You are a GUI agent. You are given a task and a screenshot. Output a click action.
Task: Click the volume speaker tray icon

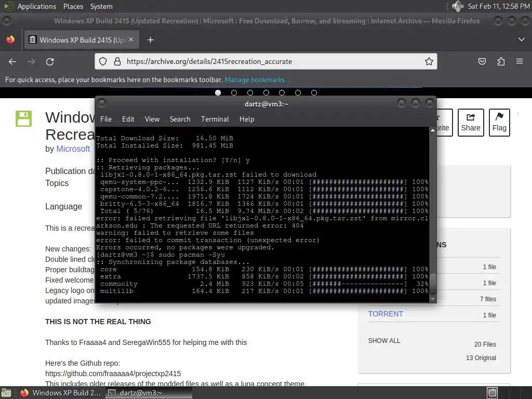[x=458, y=6]
